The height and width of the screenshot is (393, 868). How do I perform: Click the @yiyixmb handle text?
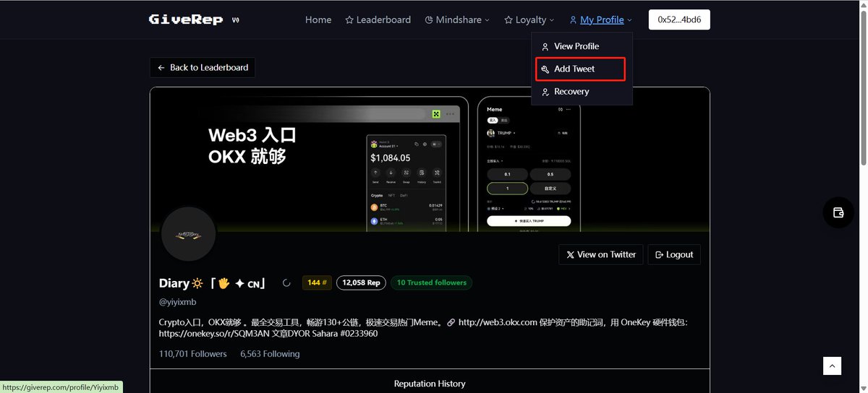pos(177,302)
